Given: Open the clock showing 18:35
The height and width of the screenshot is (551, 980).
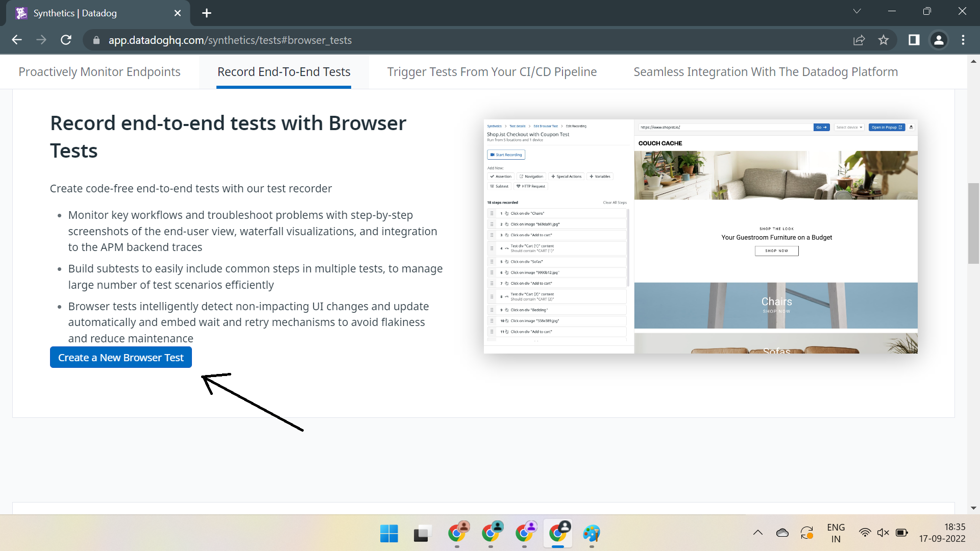Looking at the screenshot, I should pyautogui.click(x=942, y=533).
